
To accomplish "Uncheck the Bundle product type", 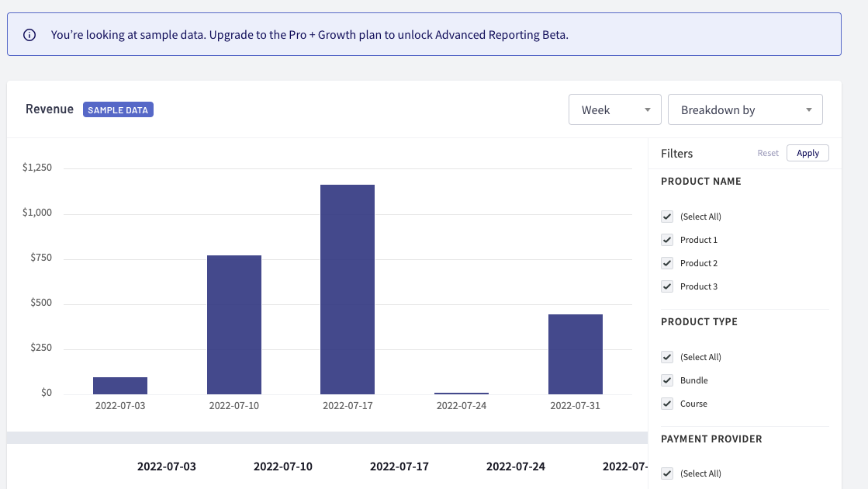I will [667, 380].
